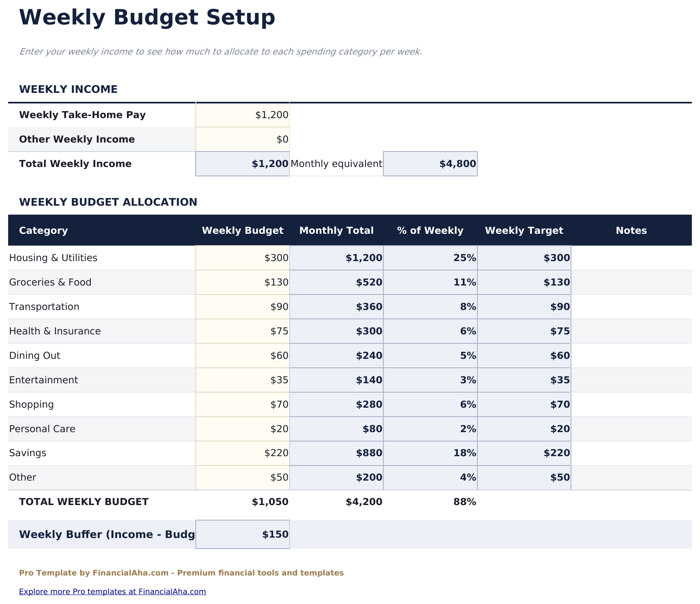
Task: Select the Groceries & Food budget cell
Action: click(x=242, y=282)
